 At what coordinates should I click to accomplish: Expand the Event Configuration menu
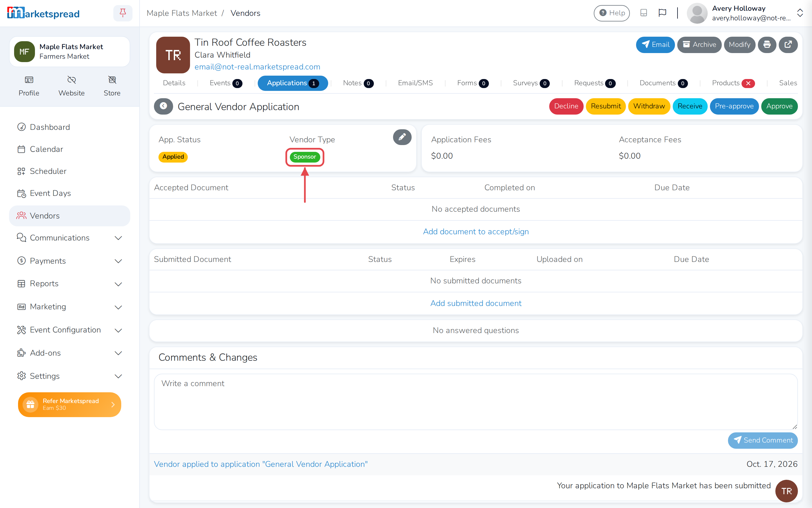69,330
